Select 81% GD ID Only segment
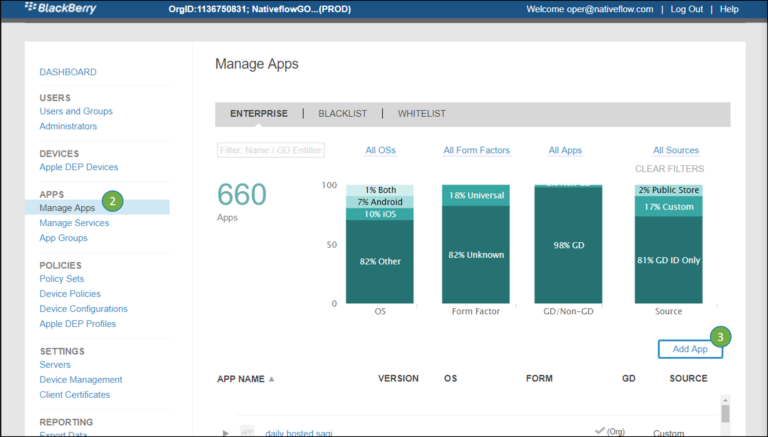 (669, 260)
